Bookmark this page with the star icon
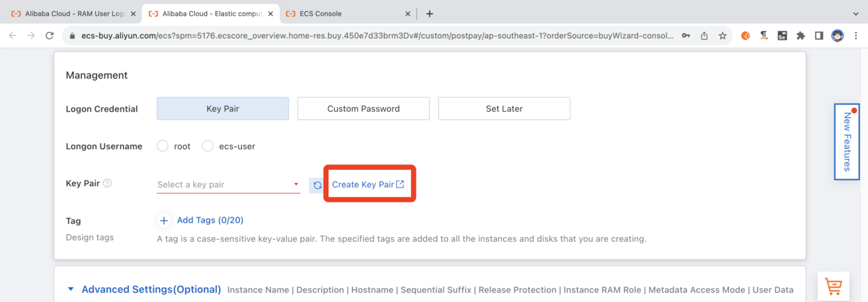The image size is (868, 302). (x=723, y=36)
